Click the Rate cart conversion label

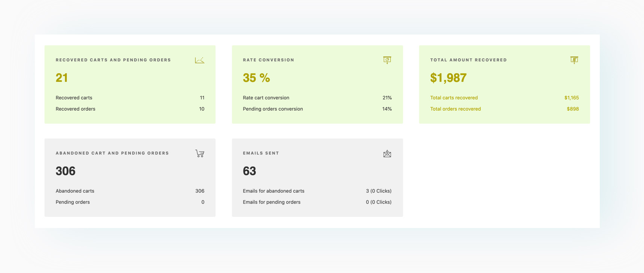266,98
